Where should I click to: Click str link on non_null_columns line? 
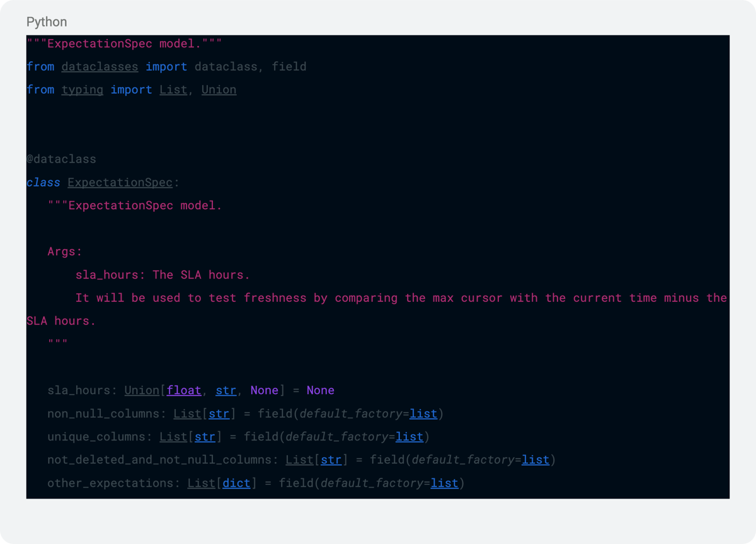219,414
